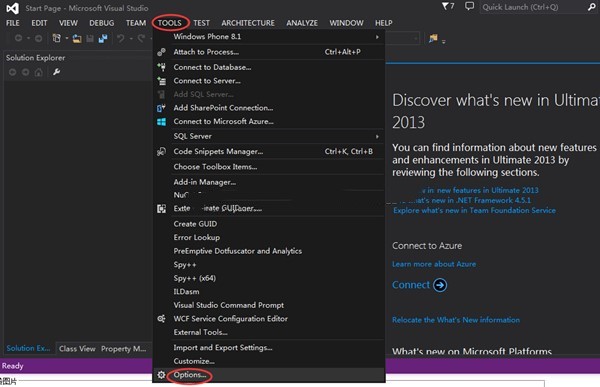Choose Attach to Process menu entry

[269, 52]
